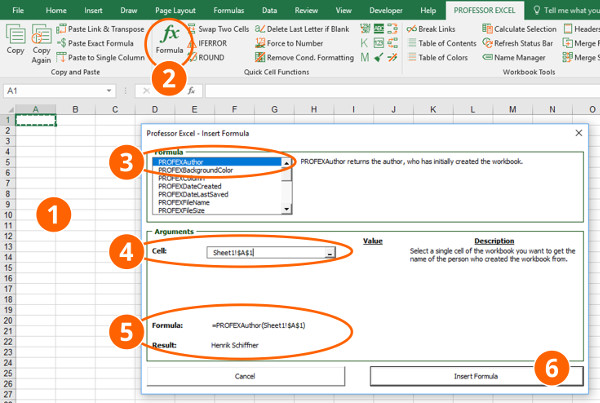Click the Cancel button in the dialog
Viewport: 600px width, 403px height.
245,376
